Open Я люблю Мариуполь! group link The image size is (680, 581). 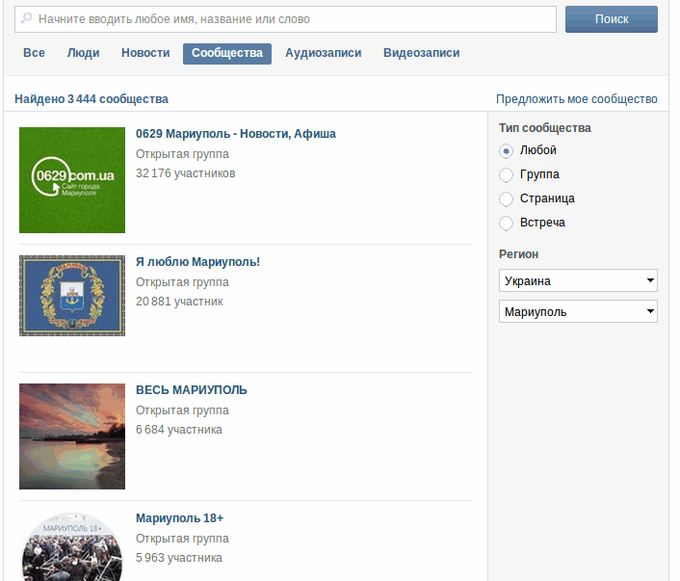tap(198, 262)
